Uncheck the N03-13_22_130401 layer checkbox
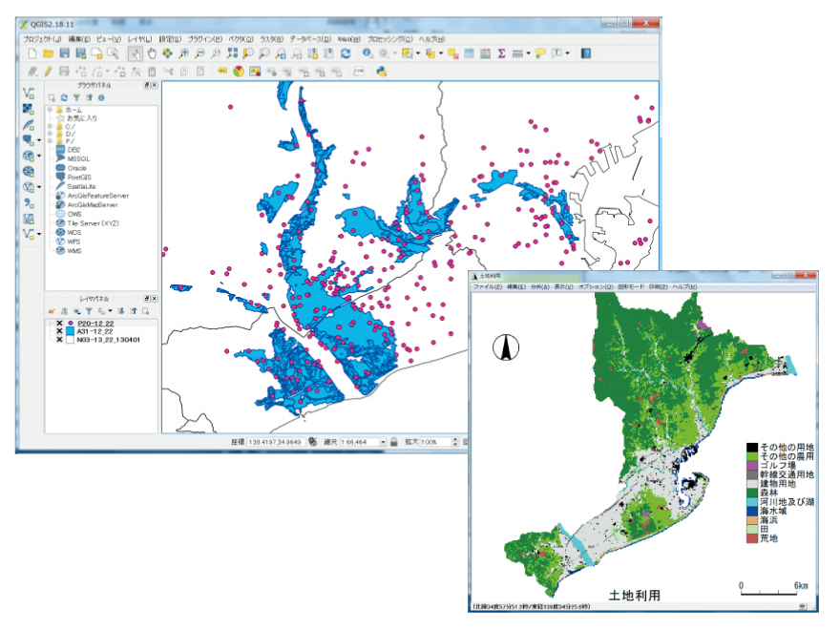The image size is (840, 630). pos(59,340)
